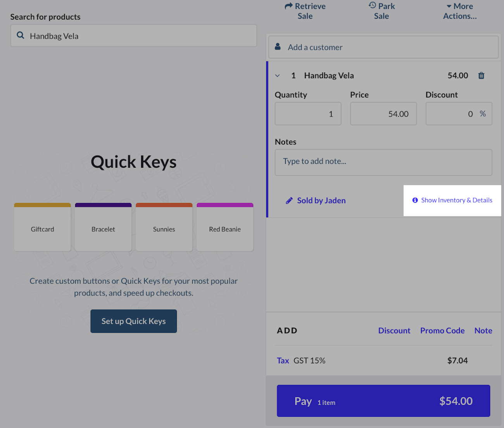Open the More Actions dropdown
504x428 pixels.
[x=460, y=11]
